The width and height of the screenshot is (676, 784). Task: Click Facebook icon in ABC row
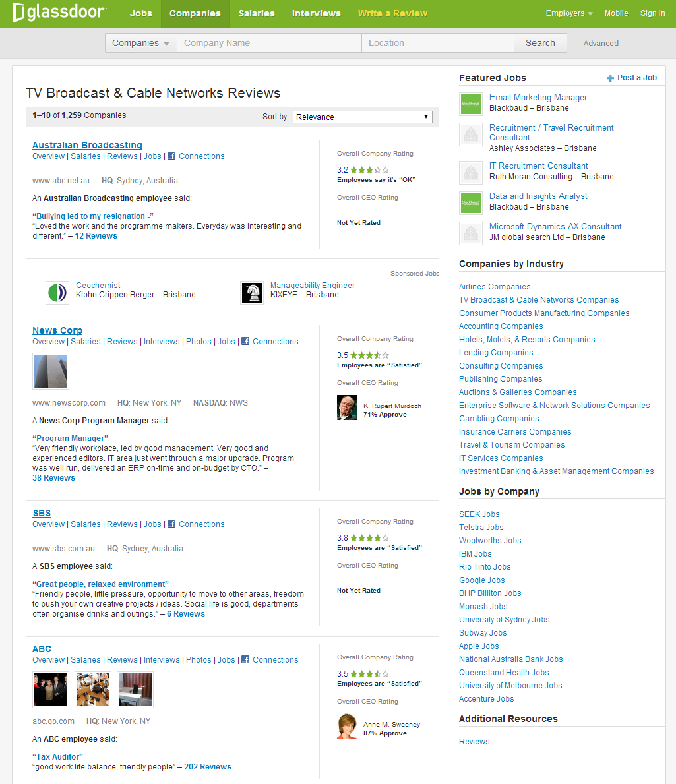(245, 659)
